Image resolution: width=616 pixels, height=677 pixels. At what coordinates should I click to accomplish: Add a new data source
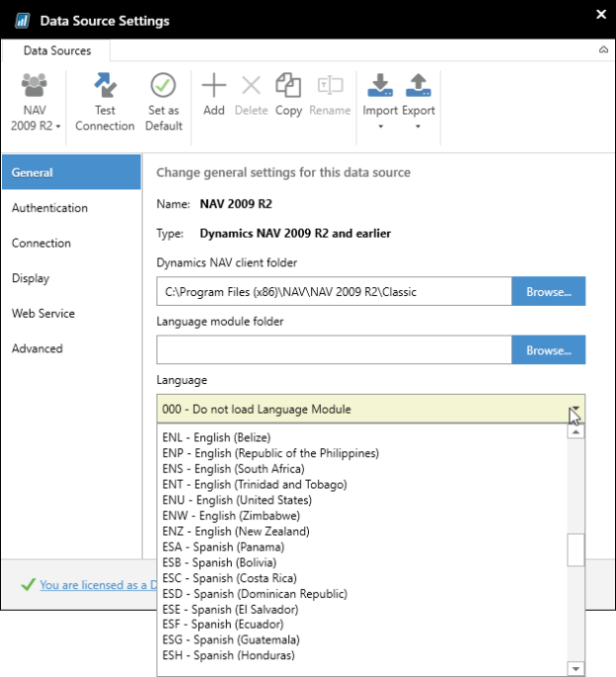pyautogui.click(x=214, y=95)
